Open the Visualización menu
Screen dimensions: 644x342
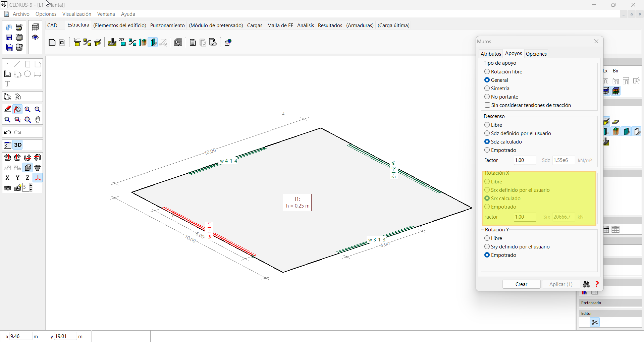(76, 14)
